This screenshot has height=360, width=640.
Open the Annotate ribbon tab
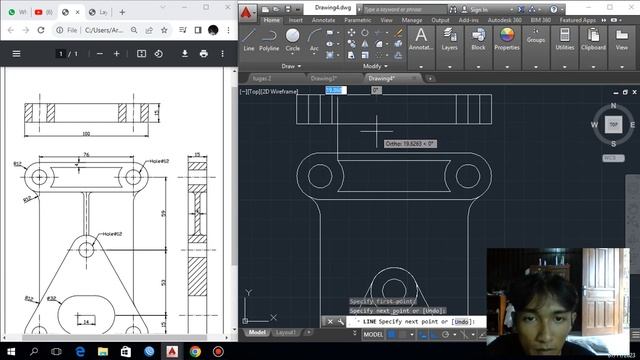pos(323,20)
